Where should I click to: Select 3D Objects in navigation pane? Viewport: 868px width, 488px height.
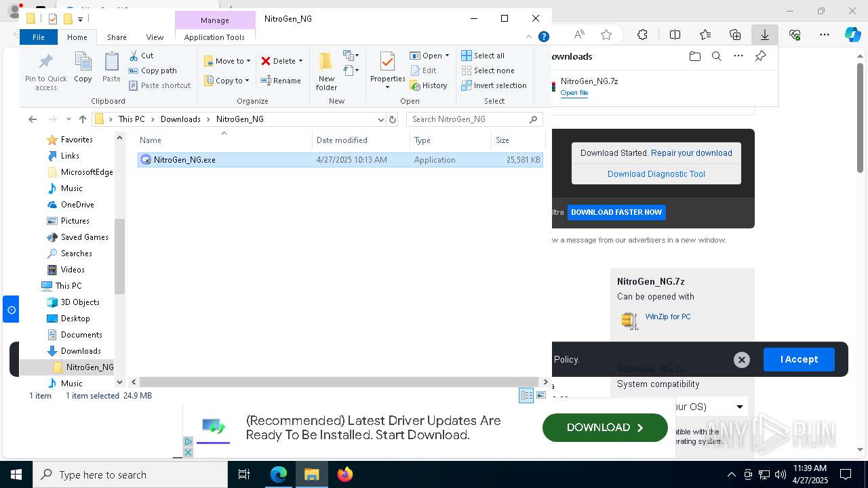[x=80, y=302]
